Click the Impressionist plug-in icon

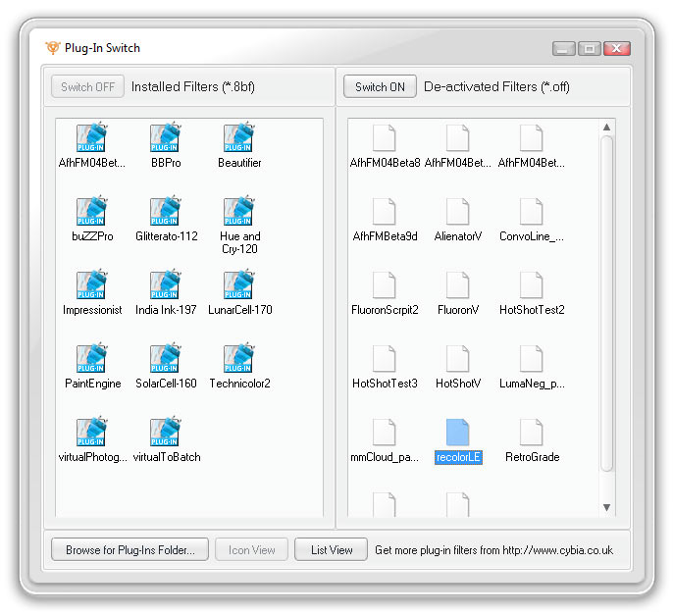tap(92, 286)
